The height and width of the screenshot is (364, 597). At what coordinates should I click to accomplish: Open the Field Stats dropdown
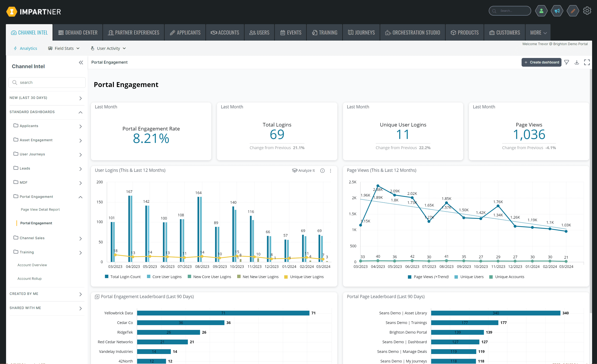pos(64,48)
